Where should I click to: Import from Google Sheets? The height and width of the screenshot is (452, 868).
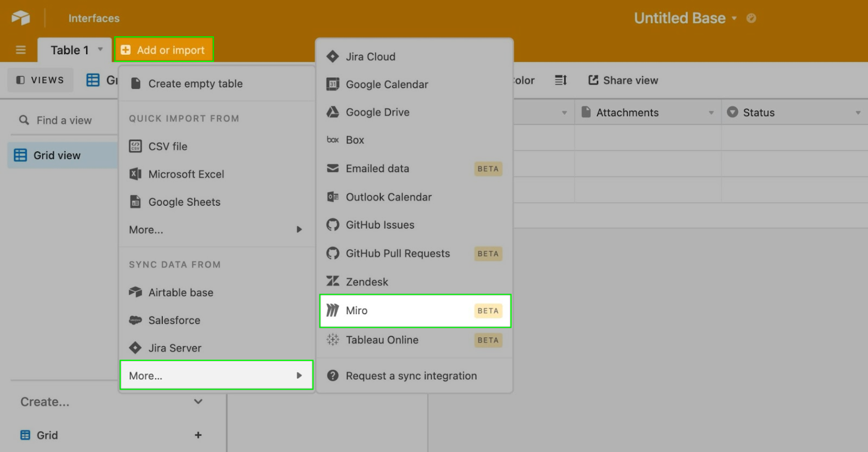point(216,202)
